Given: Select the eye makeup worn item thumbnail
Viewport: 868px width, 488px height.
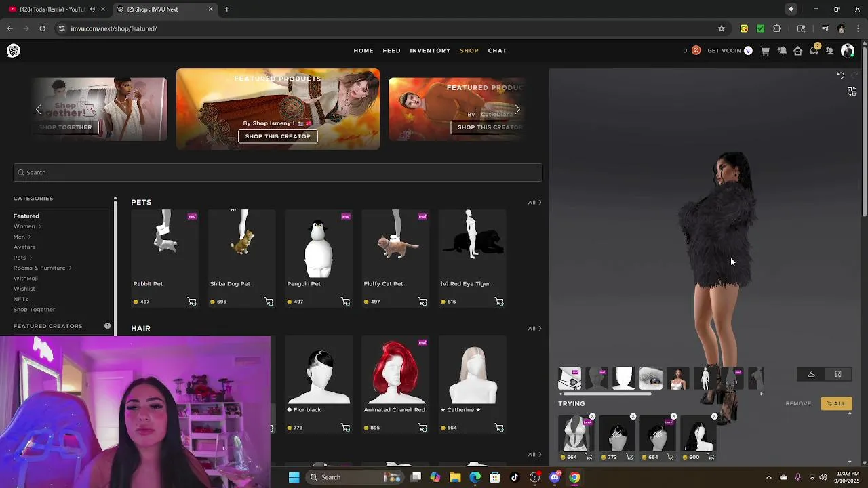Looking at the screenshot, I should click(x=650, y=378).
